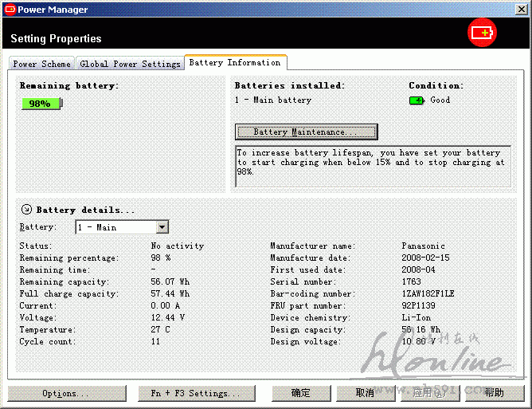Click the red battery icon in header
The width and height of the screenshot is (532, 409).
click(x=481, y=33)
